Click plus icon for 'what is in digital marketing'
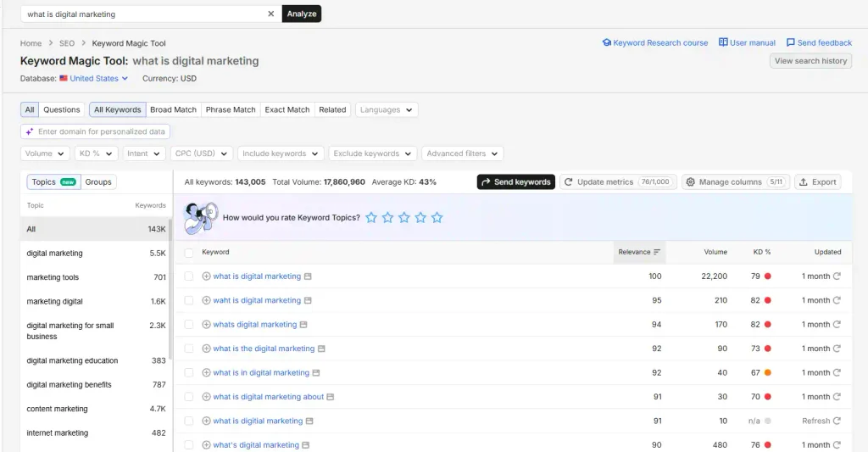The image size is (868, 452). 206,373
